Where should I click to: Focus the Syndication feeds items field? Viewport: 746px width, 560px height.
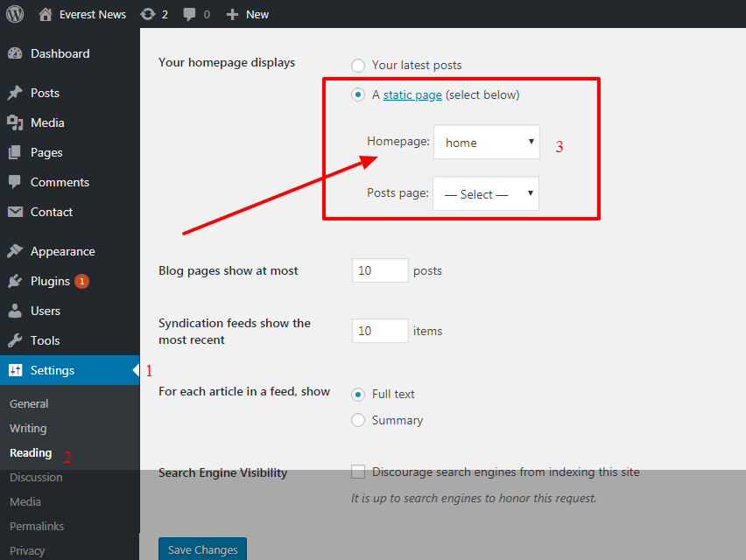pyautogui.click(x=380, y=331)
